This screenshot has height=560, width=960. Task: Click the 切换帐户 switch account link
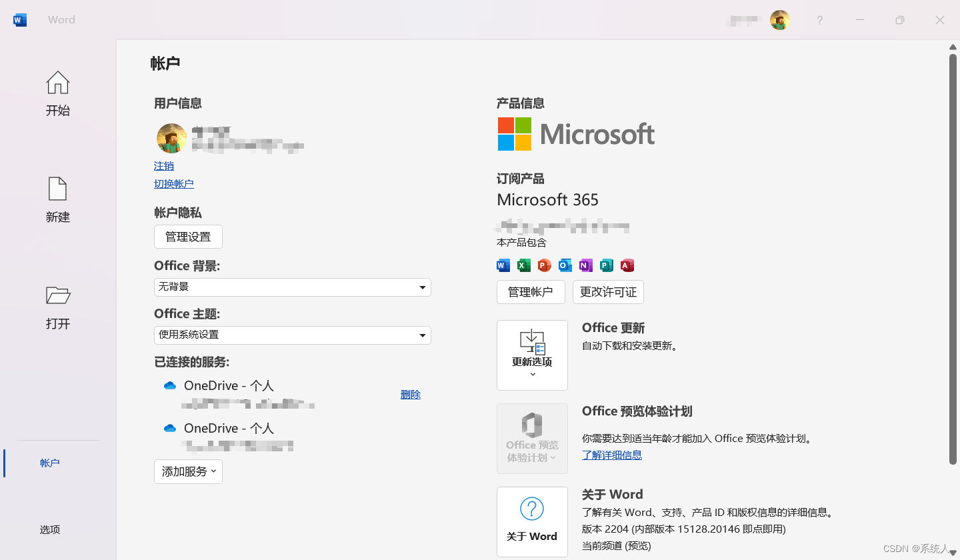(x=174, y=183)
